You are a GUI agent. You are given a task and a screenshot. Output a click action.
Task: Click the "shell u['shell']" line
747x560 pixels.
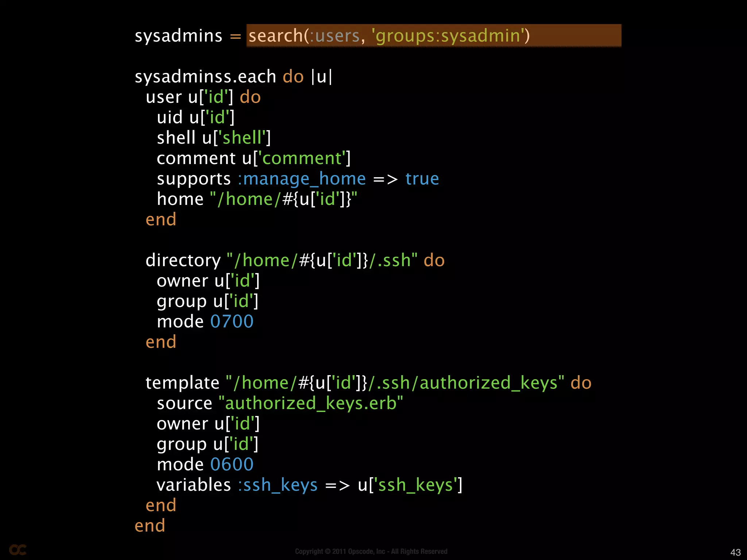coord(214,138)
